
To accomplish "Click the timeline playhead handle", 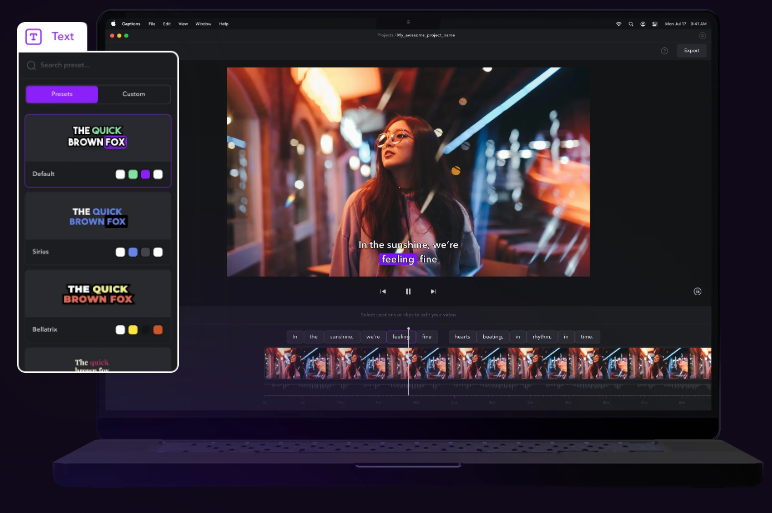I will [x=408, y=329].
